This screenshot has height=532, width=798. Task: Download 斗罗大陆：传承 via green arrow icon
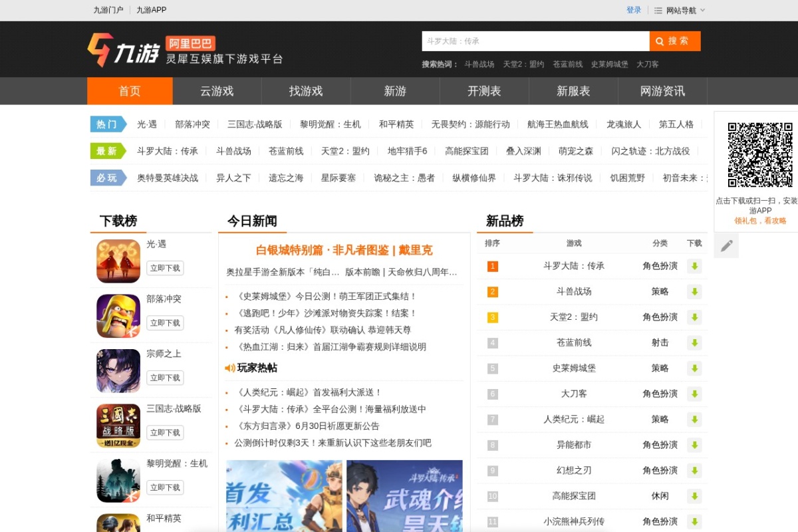coord(695,266)
